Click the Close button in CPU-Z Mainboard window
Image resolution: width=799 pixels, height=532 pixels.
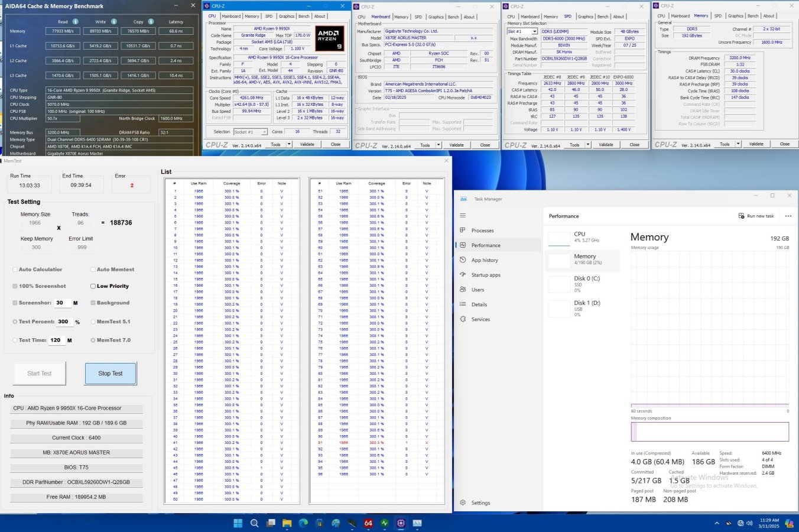[x=485, y=145]
